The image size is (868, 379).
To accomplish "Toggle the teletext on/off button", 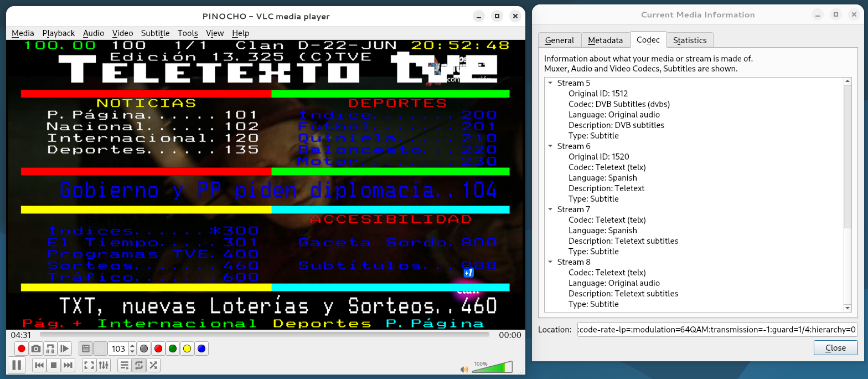I will (86, 349).
